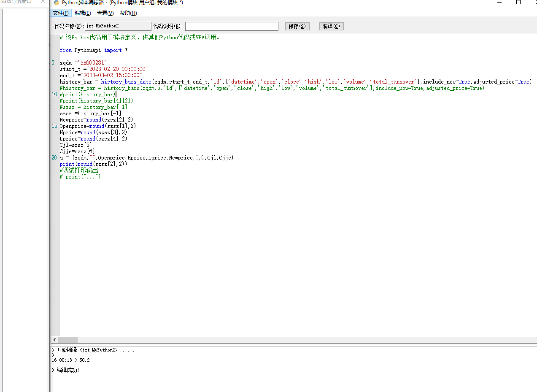The width and height of the screenshot is (537, 392).
Task: Open the 帮助(H) menu
Action: (x=128, y=13)
